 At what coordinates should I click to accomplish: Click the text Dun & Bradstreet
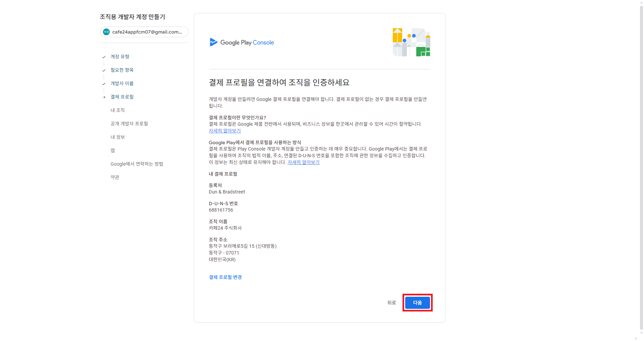pyautogui.click(x=227, y=192)
